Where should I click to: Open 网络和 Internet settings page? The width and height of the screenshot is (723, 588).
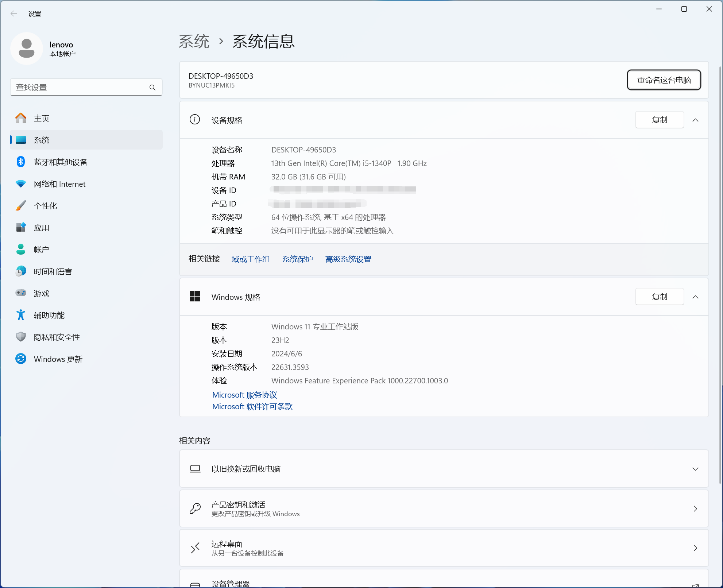59,184
